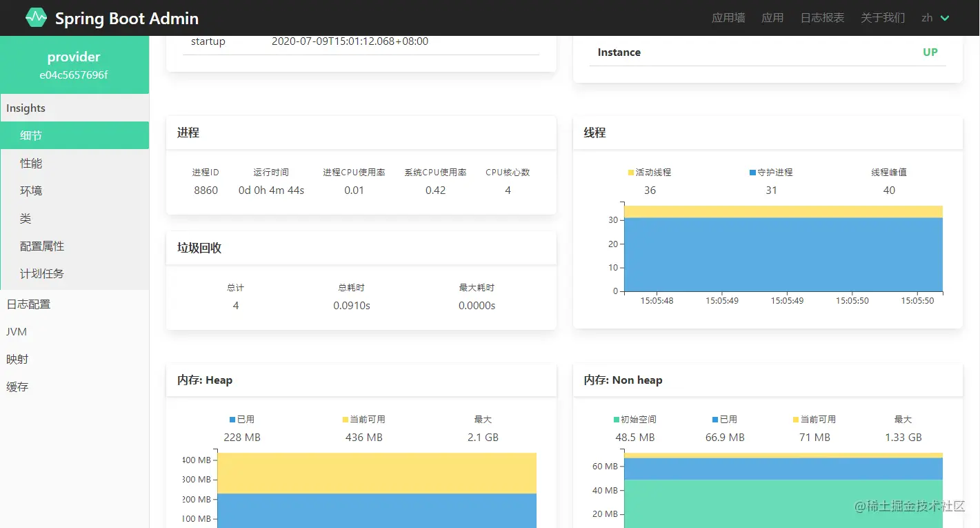Open the zh language dropdown arrow
This screenshot has height=528, width=980.
click(x=945, y=18)
